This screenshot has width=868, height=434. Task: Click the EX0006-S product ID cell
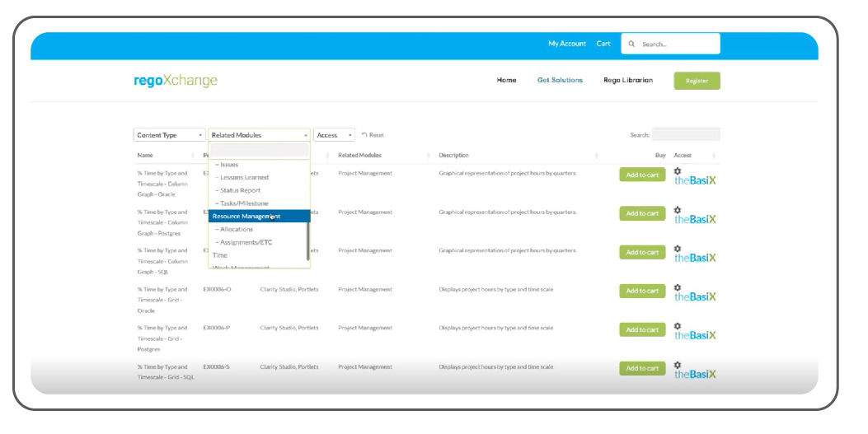pos(217,366)
